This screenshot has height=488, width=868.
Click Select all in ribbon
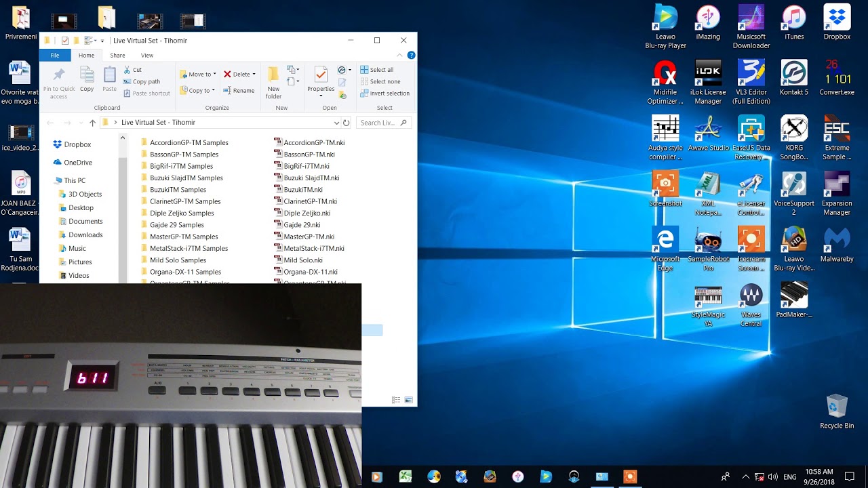point(376,70)
